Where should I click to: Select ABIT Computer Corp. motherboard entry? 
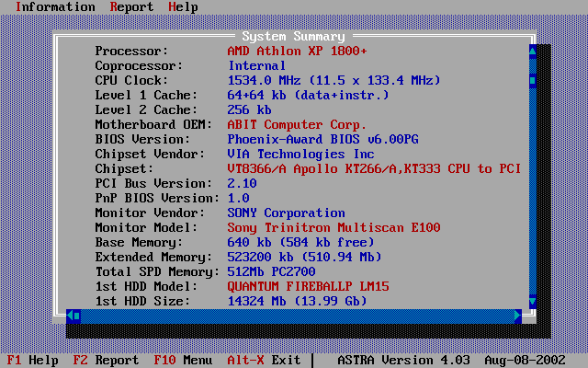click(297, 125)
